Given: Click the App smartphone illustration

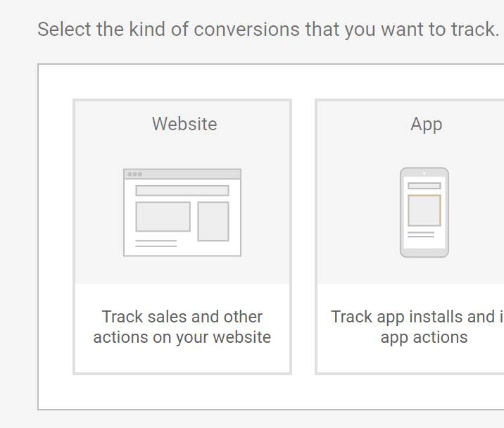Looking at the screenshot, I should click(x=424, y=213).
